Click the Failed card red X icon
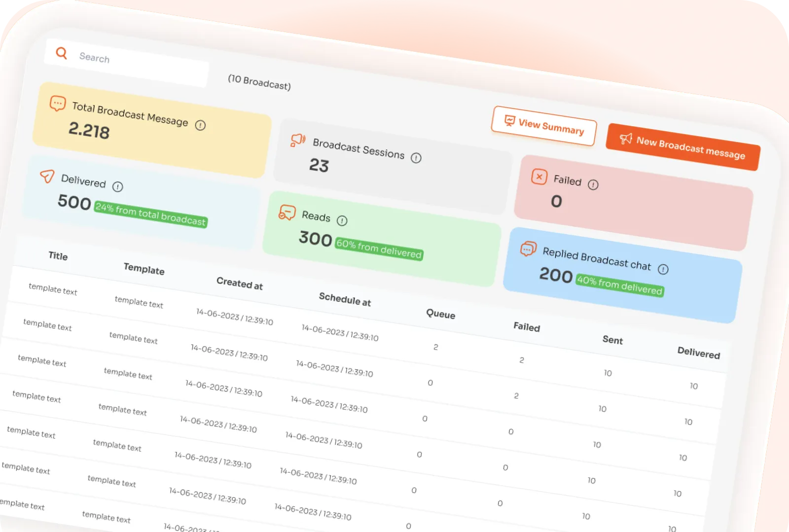789x532 pixels. click(x=539, y=177)
